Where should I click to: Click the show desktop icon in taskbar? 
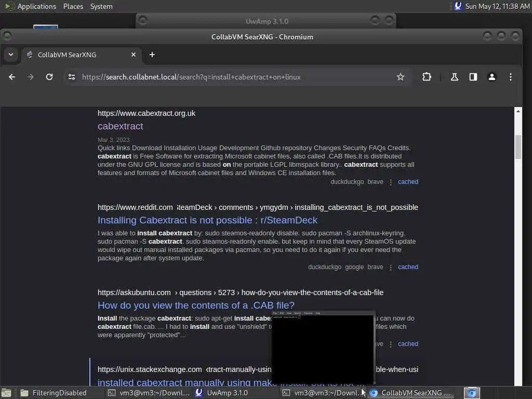click(6, 393)
